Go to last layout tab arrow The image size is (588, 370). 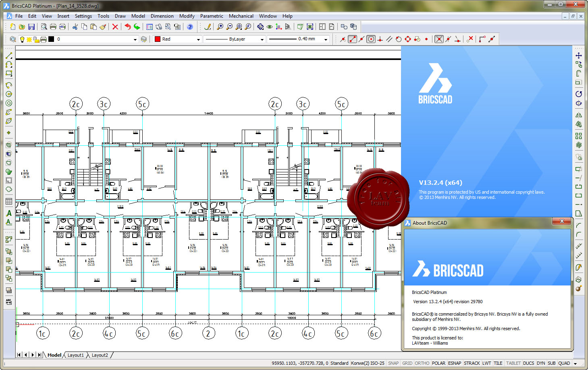pos(39,355)
